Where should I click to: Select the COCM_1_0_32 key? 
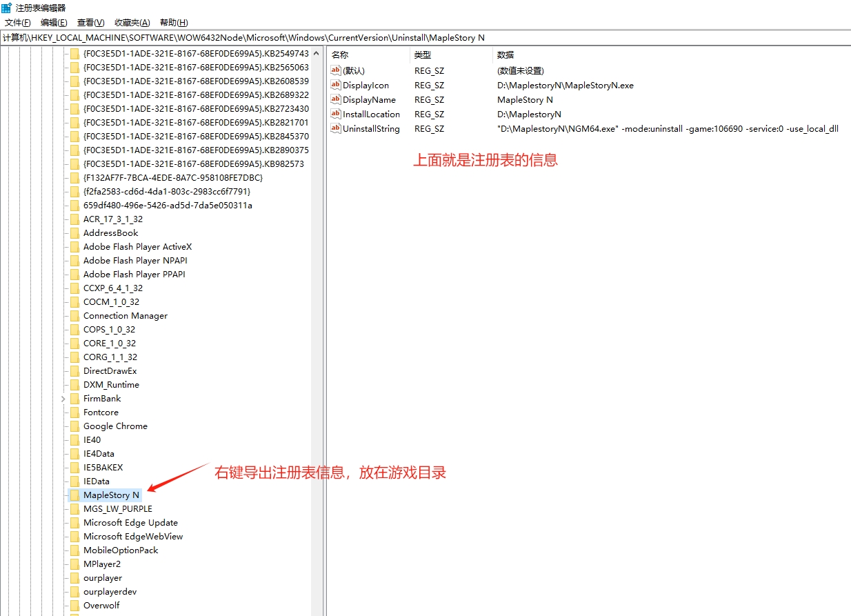pos(111,302)
